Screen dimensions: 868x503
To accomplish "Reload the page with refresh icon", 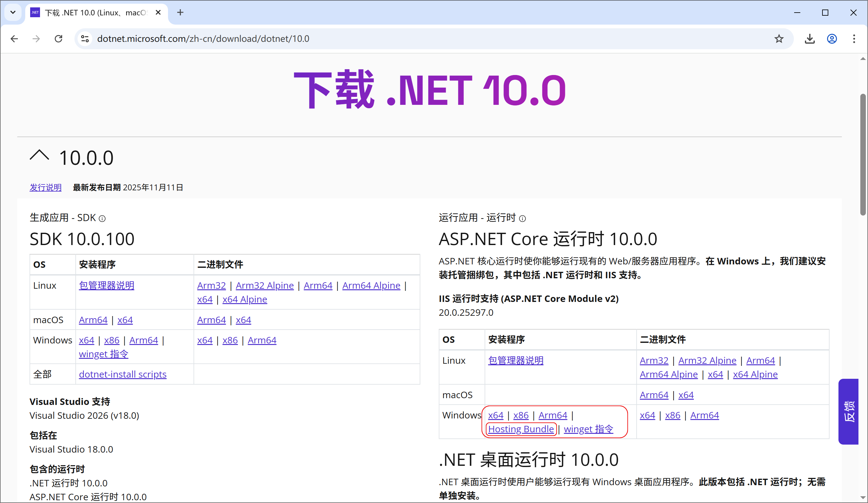I will (x=58, y=38).
